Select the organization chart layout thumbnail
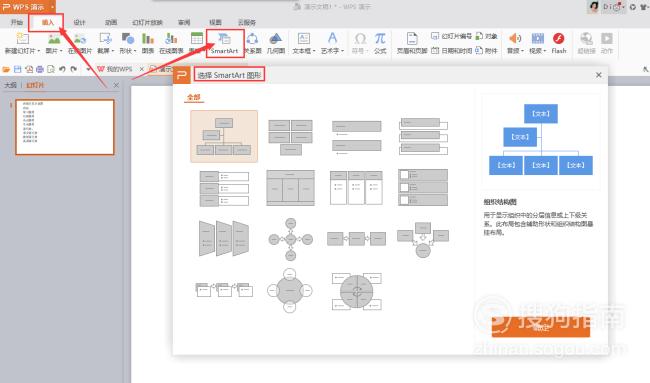The image size is (650, 383). coord(224,136)
